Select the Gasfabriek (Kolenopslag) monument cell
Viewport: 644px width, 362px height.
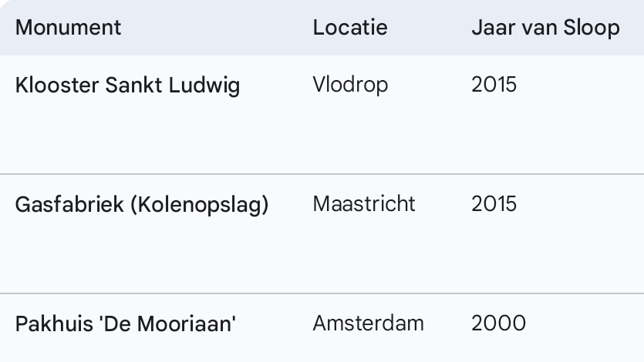click(142, 205)
